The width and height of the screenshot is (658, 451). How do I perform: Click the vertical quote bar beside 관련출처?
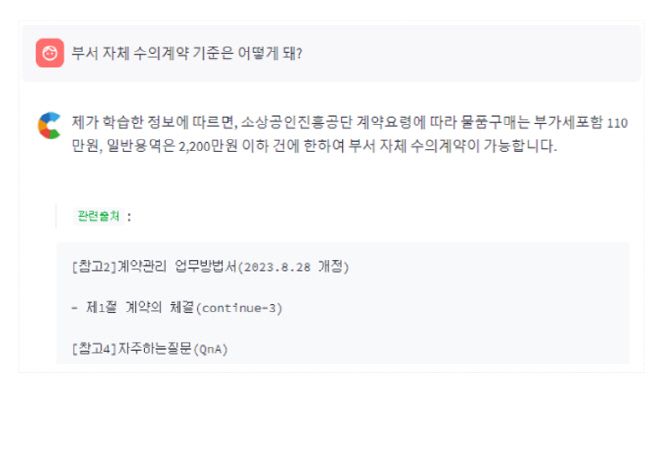pyautogui.click(x=56, y=216)
